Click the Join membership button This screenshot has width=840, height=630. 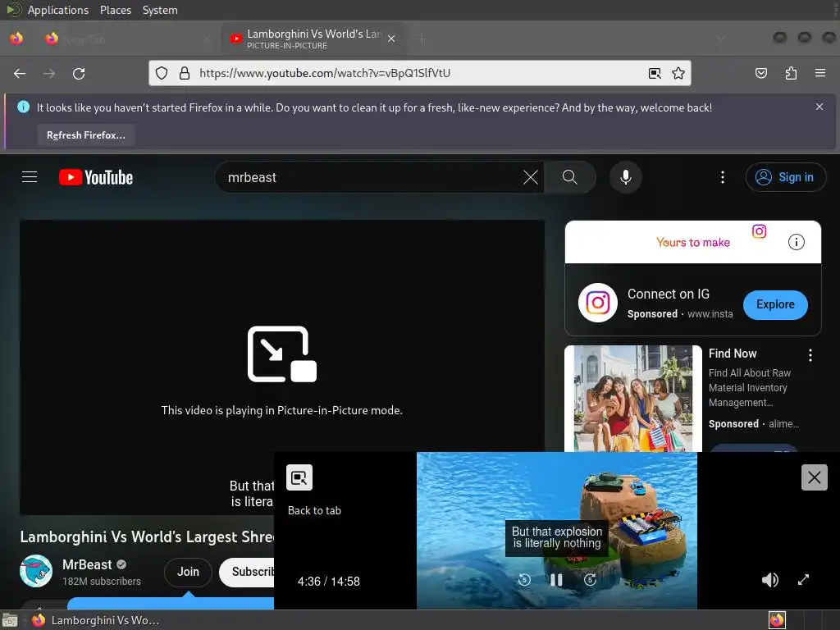[x=188, y=572]
